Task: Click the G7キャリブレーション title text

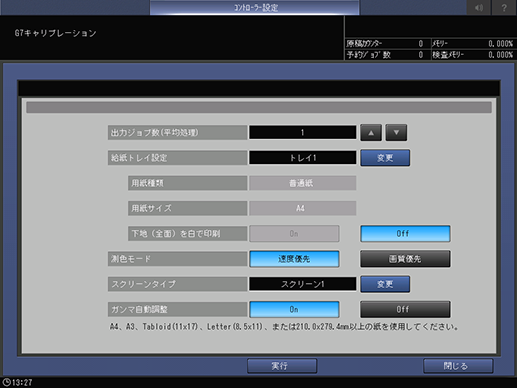Action: coord(56,33)
